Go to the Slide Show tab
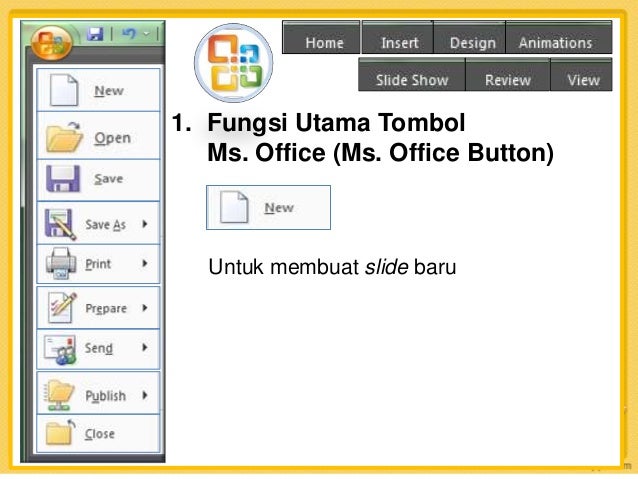Screen dimensions: 638x479 pyautogui.click(x=412, y=75)
